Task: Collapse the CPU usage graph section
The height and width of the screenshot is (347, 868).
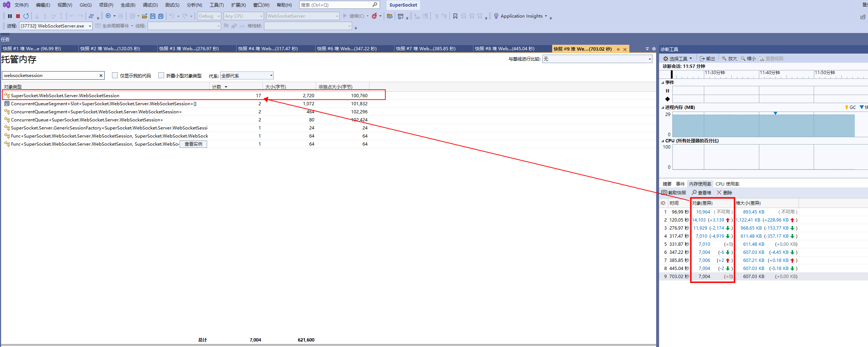Action: 663,141
